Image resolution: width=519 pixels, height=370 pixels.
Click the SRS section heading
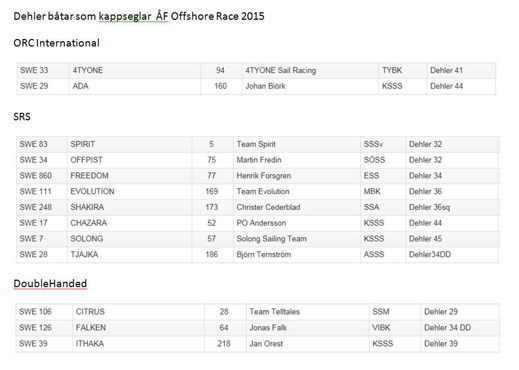pyautogui.click(x=22, y=117)
